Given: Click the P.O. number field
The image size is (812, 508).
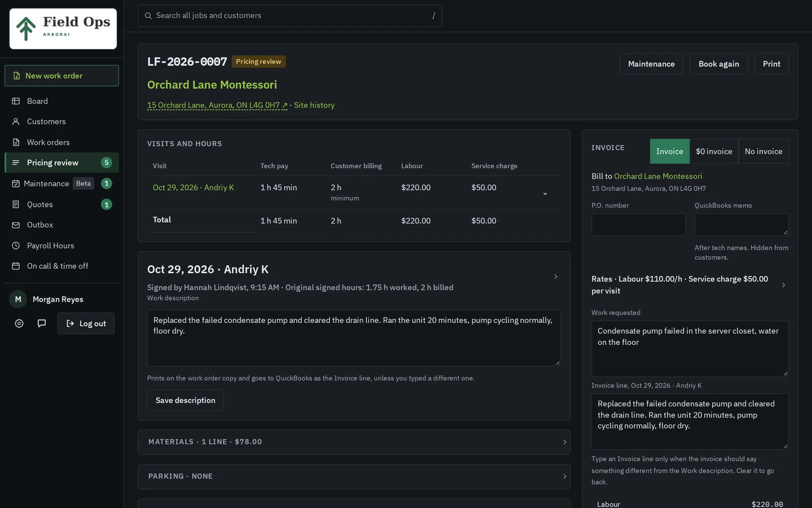Looking at the screenshot, I should (638, 225).
